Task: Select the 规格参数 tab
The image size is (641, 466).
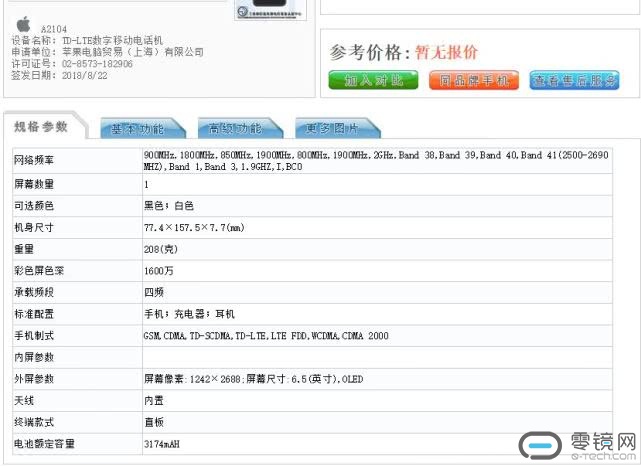Action: coord(42,127)
